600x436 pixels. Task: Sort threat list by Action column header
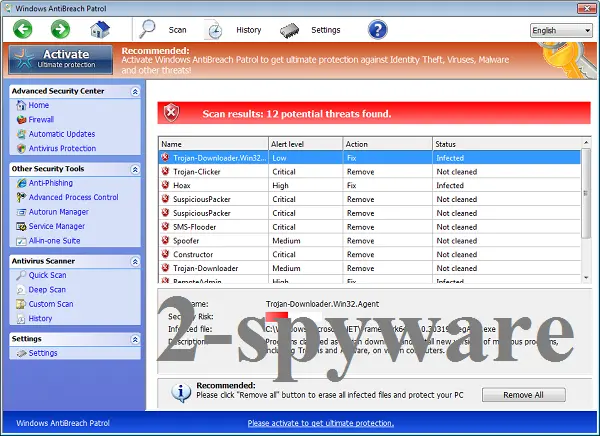(388, 144)
